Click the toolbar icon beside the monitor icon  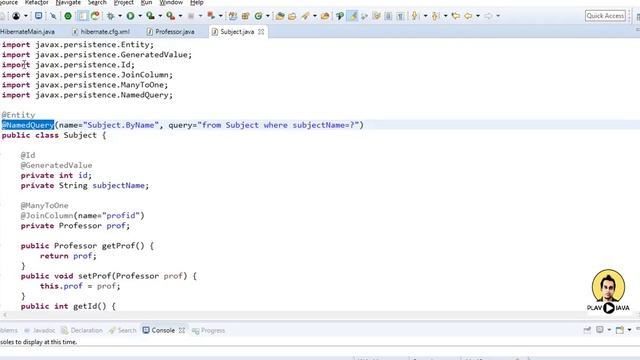[53, 16]
